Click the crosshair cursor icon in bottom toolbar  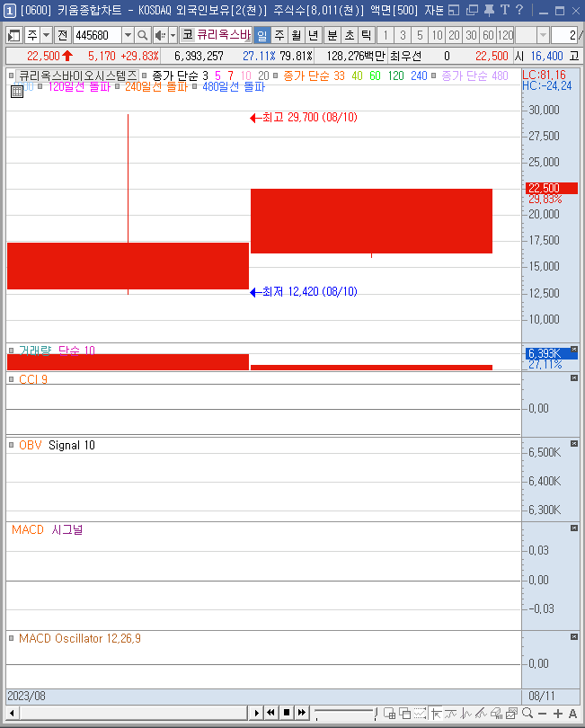click(436, 713)
